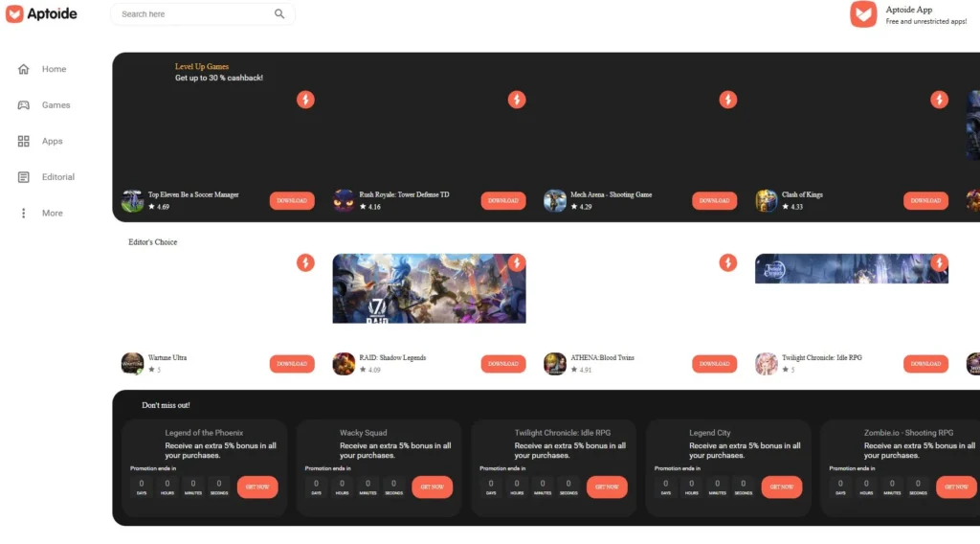Open Mech Arena app icon
Screen dimensions: 980x544
tap(555, 201)
